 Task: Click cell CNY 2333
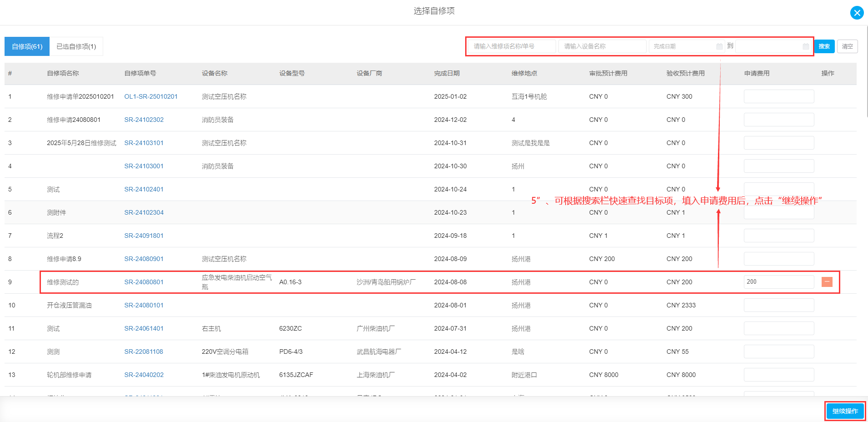click(681, 305)
